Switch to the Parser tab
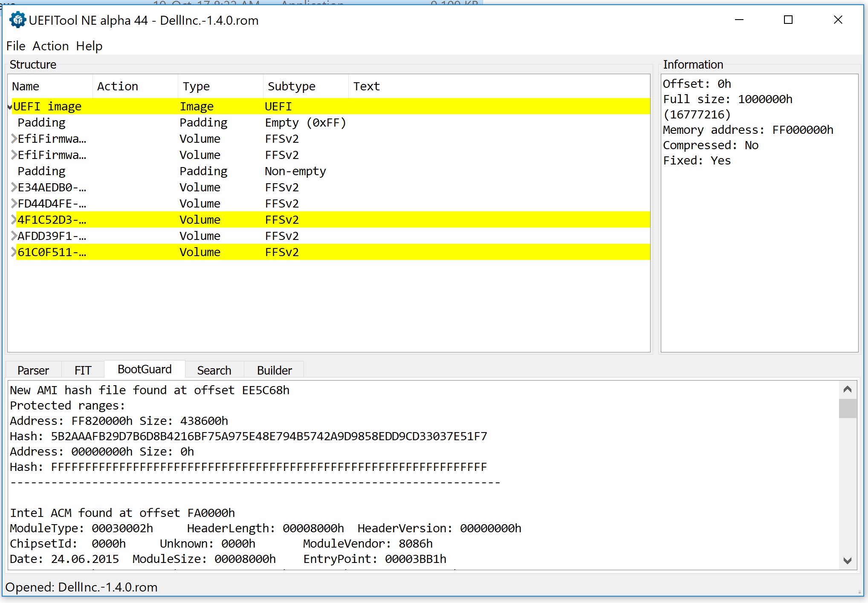This screenshot has height=603, width=868. coord(33,370)
